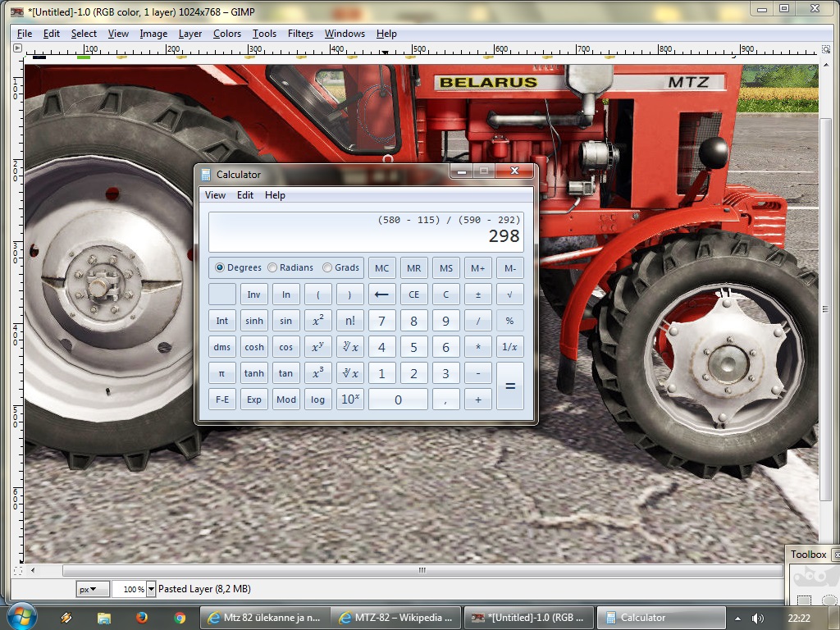The image size is (840, 630).
Task: Open the px units dropdown in status bar
Action: point(93,589)
